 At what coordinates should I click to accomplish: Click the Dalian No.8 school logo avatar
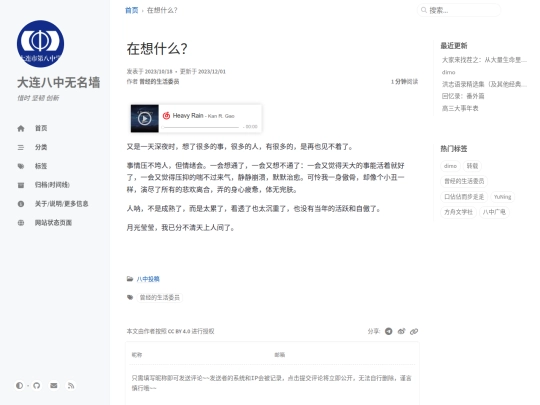40,44
